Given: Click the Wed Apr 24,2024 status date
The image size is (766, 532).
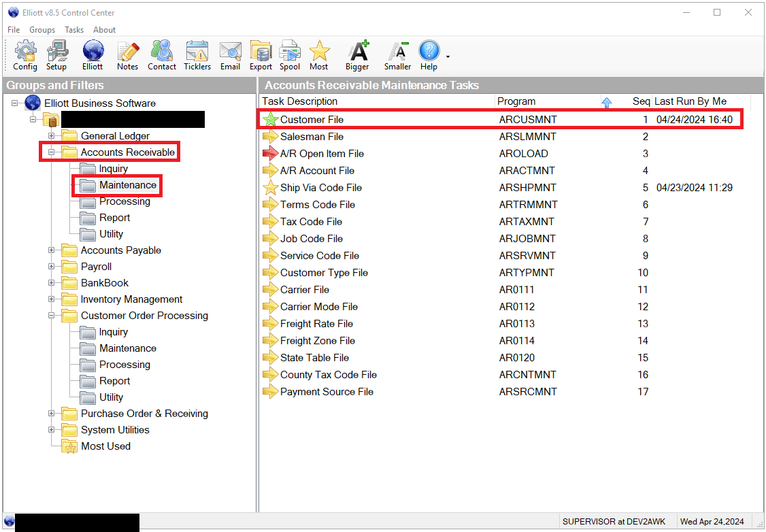Looking at the screenshot, I should (x=712, y=522).
